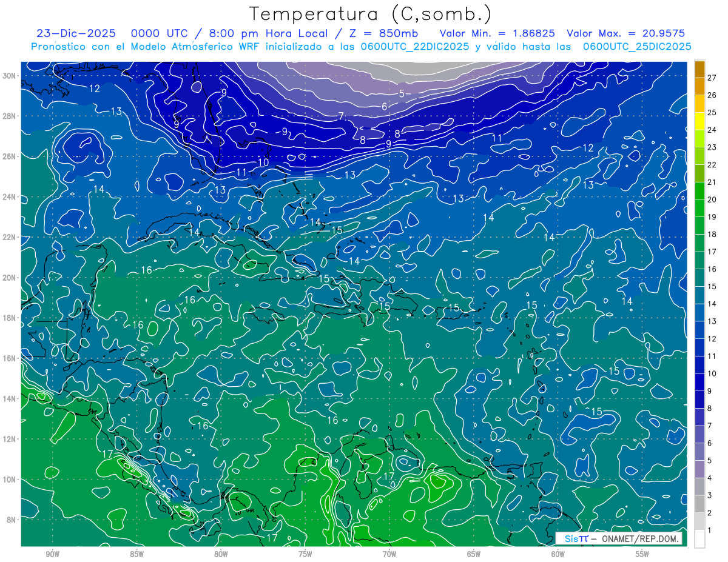Click the white bottom swatch below 1
This screenshot has width=728, height=562.
[x=699, y=539]
